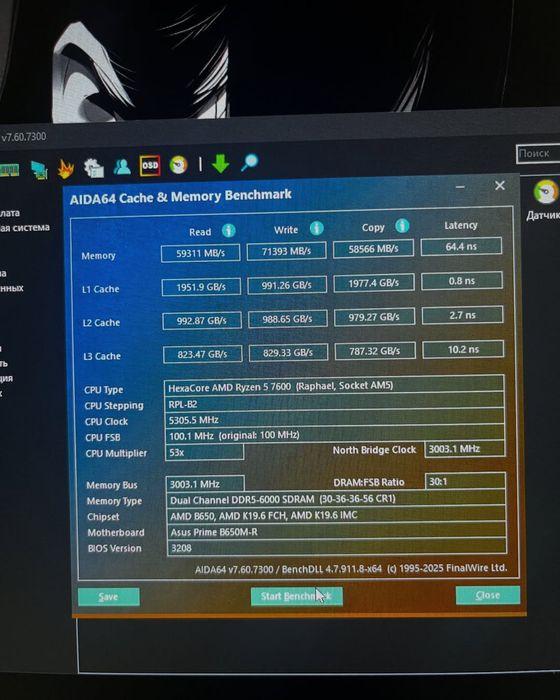This screenshot has height=700, width=560.
Task: Click Memory Bus 3003.1 MHz value
Action: 205,483
